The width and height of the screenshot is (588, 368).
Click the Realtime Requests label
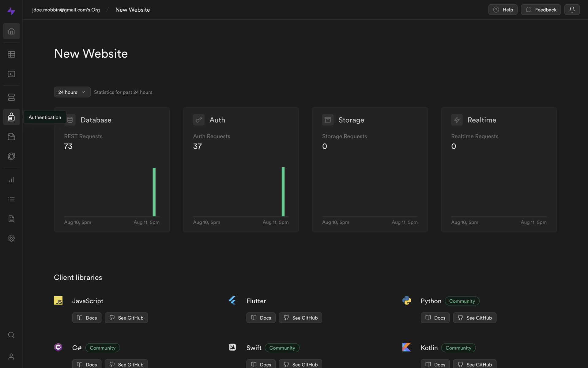[475, 136]
